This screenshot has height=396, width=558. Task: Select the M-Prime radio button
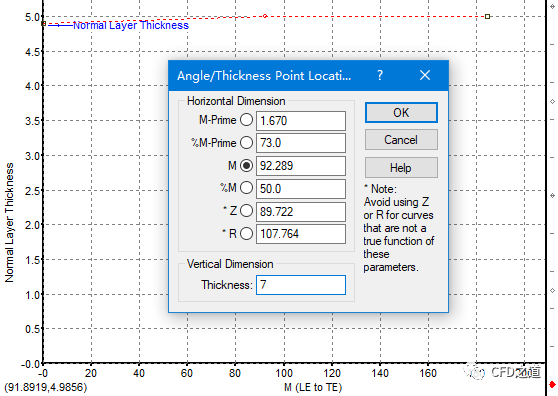246,120
